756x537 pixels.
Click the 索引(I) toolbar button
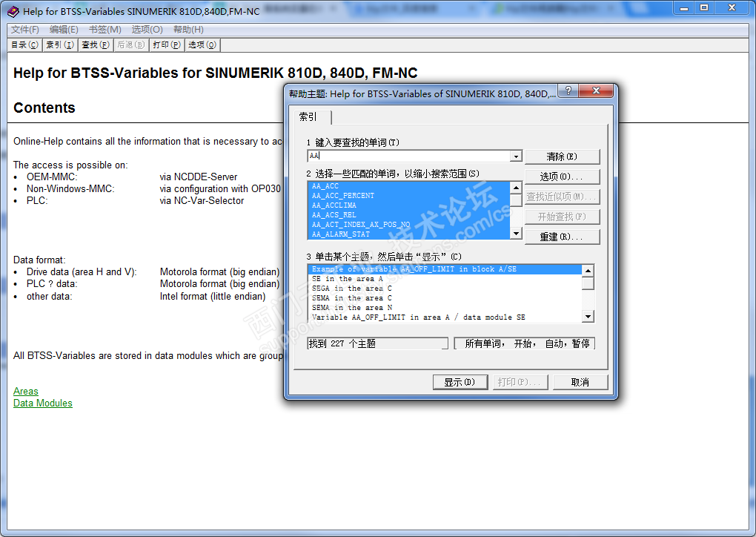pyautogui.click(x=60, y=45)
